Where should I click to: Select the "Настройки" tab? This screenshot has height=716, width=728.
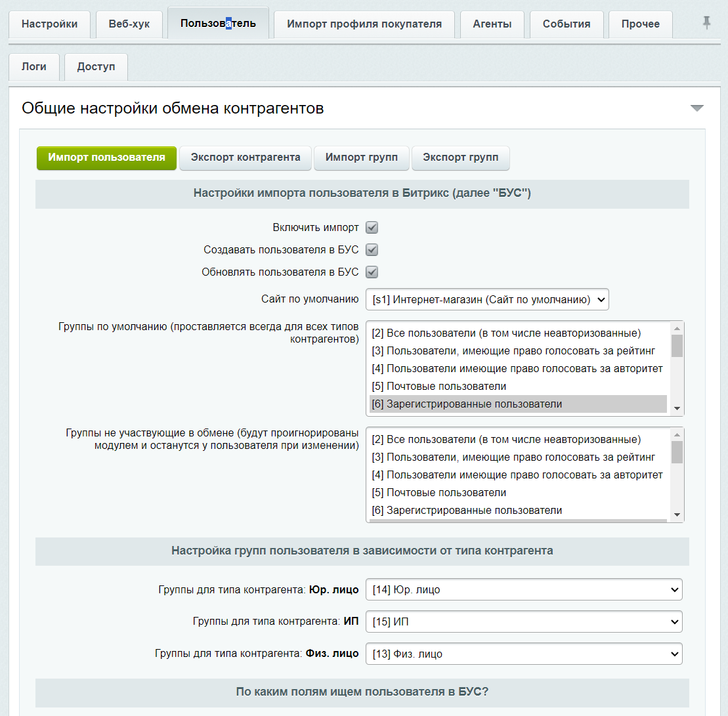49,24
